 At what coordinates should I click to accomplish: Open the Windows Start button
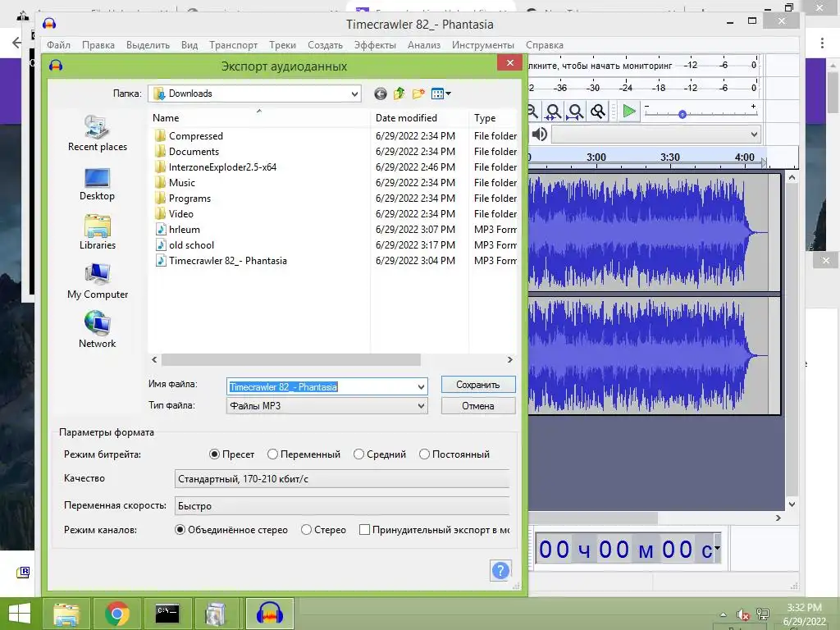point(20,614)
